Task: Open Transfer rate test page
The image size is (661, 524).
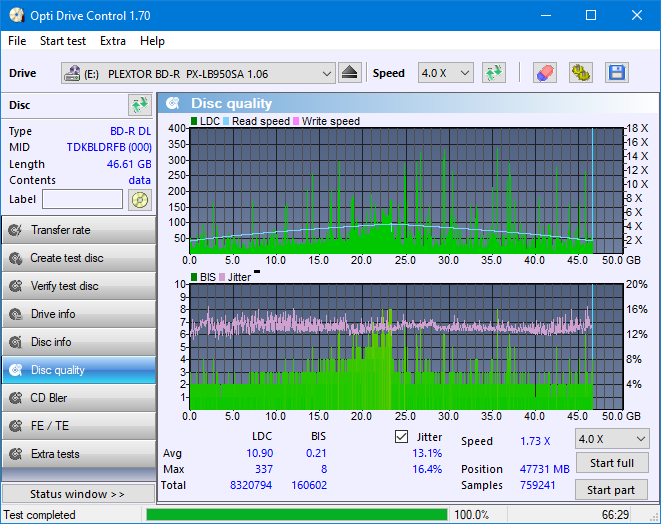Action: coord(79,230)
